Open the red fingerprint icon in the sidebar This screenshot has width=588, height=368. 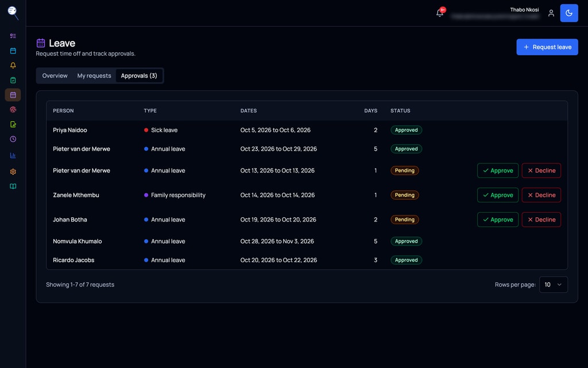(x=13, y=110)
